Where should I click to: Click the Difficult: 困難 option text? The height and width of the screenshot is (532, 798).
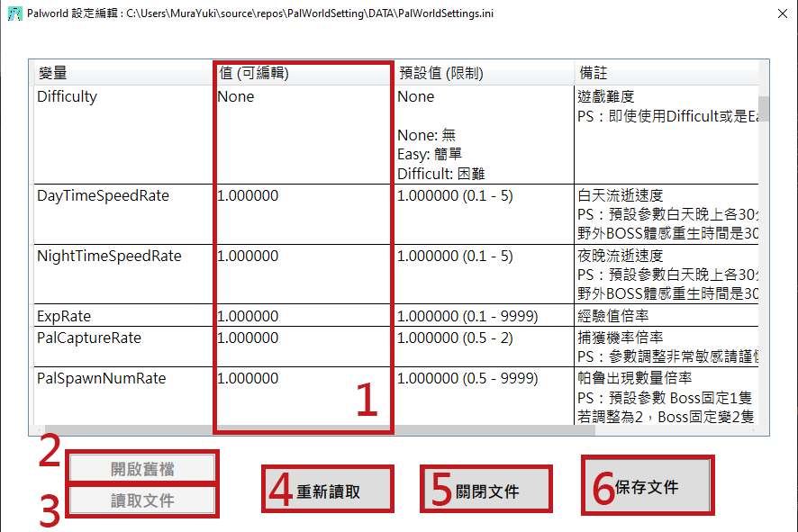[440, 174]
